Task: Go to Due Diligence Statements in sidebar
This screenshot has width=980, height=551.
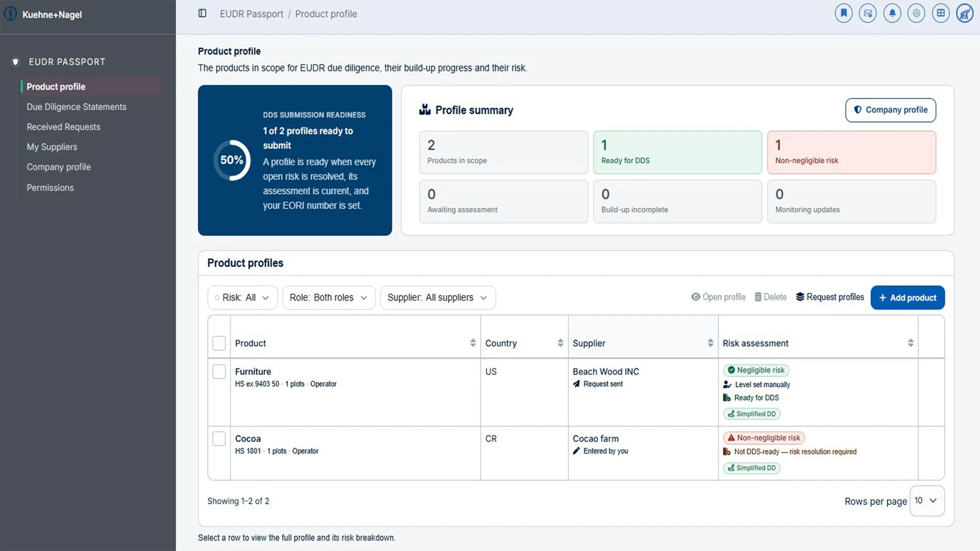Action: click(76, 107)
